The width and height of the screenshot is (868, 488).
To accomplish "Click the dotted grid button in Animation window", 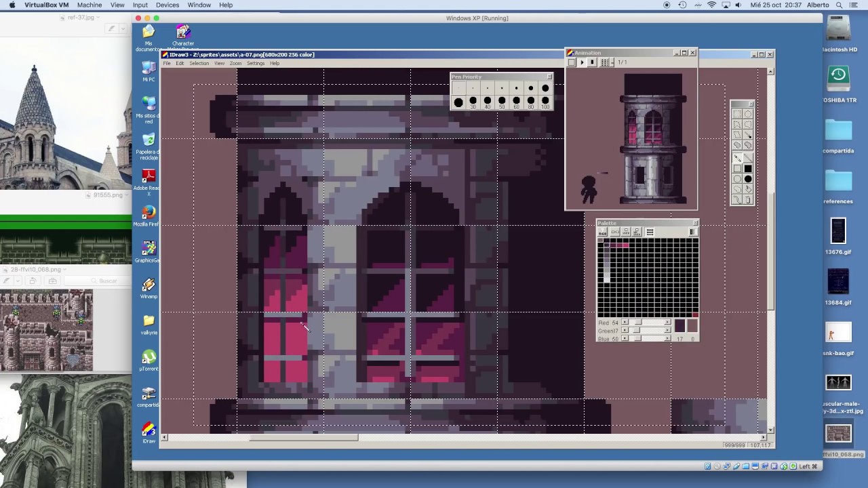I will pyautogui.click(x=604, y=62).
